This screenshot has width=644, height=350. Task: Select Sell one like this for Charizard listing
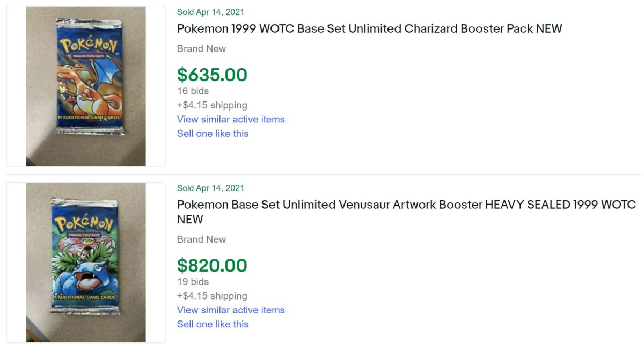(213, 133)
